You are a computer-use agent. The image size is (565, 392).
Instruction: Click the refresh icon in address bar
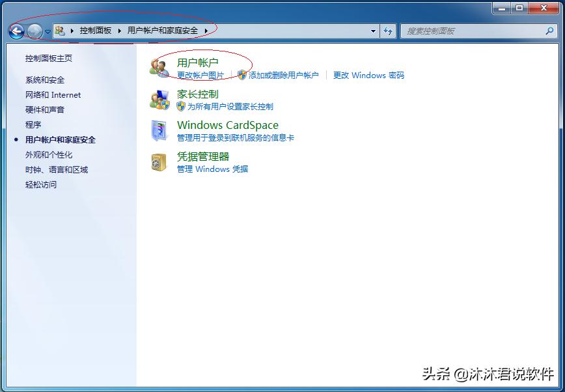(388, 31)
